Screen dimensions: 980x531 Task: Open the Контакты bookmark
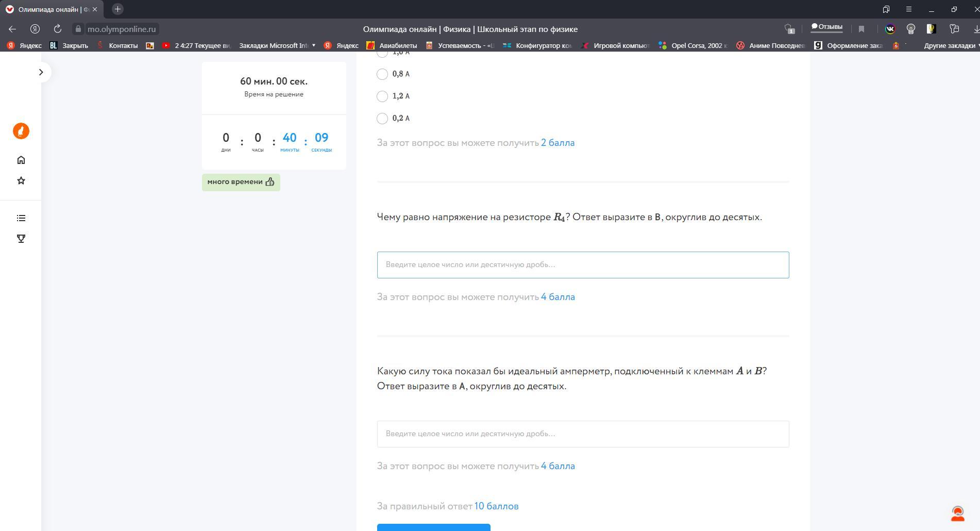(118, 45)
